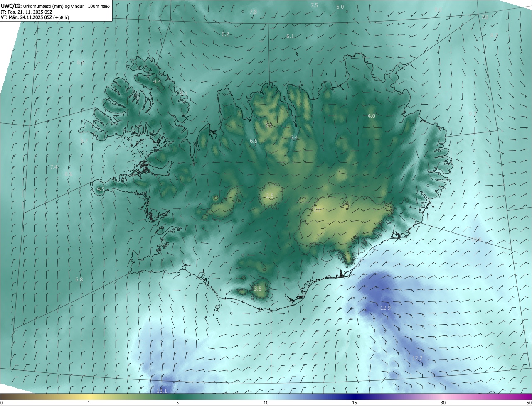Viewport: 532px width, 406px height.
Task: Click the 4.5 value on the western peninsula
Action: click(x=100, y=189)
